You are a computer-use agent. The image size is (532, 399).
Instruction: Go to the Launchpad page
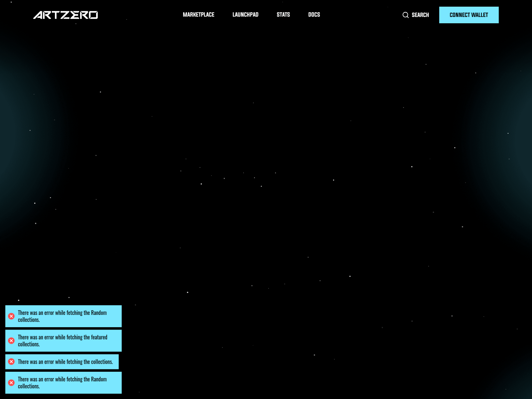tap(245, 15)
